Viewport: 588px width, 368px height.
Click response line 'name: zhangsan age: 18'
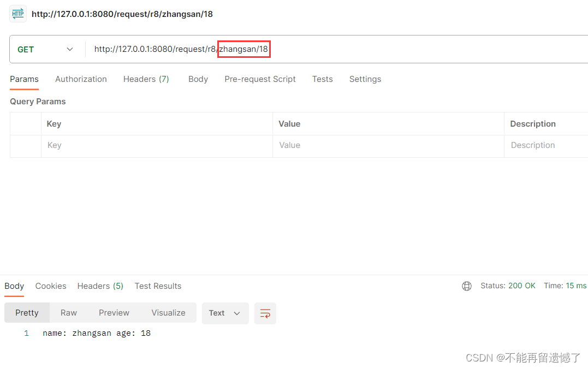(x=97, y=333)
